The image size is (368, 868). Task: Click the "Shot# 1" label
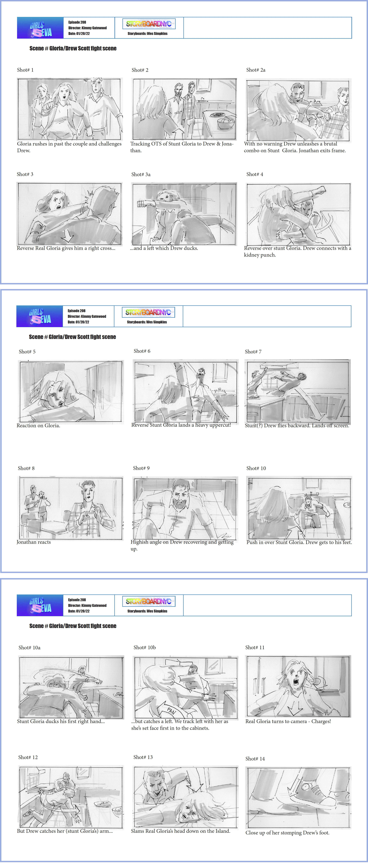(x=25, y=70)
